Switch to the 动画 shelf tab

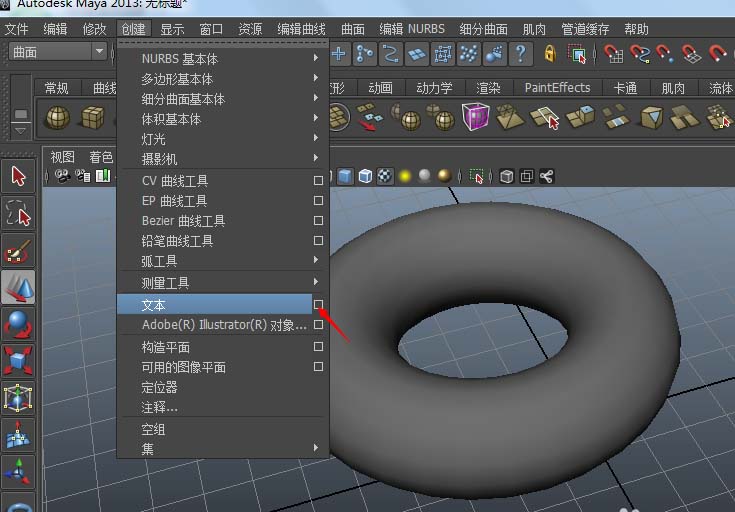[x=380, y=88]
